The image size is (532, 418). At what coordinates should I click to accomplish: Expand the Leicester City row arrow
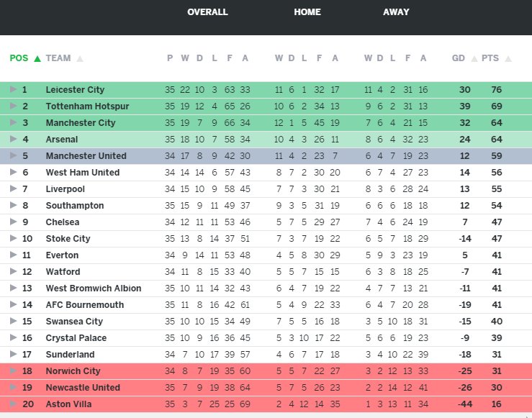coord(13,90)
